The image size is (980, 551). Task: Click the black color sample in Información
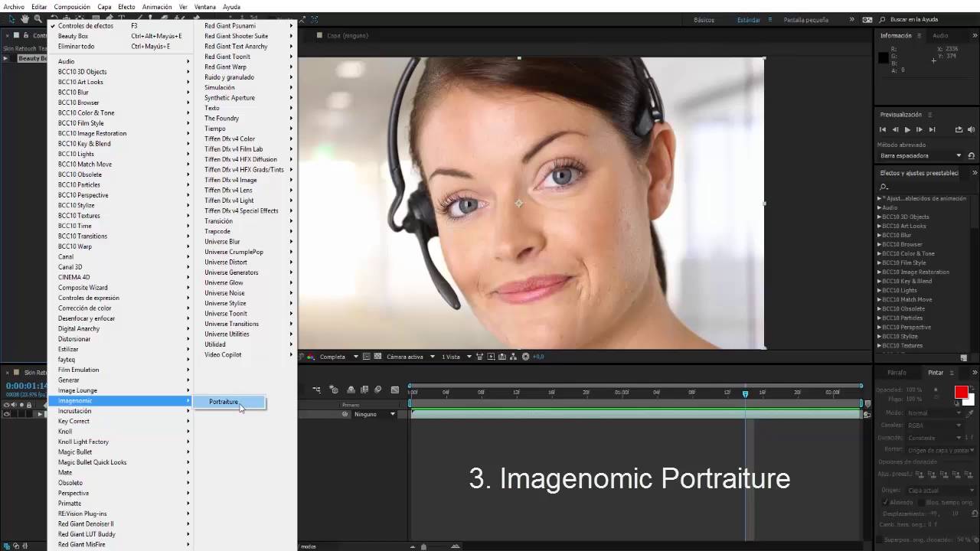tap(883, 57)
